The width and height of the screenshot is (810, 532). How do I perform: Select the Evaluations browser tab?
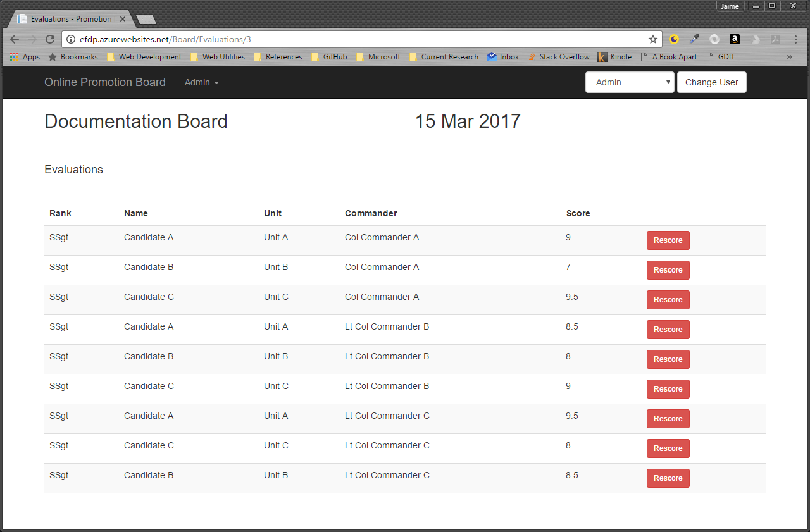click(x=68, y=19)
